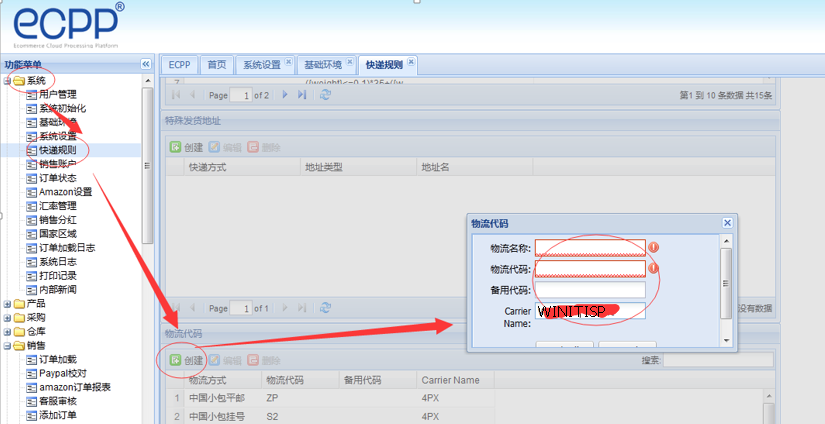Close the 物流代码 dialog
Viewport: 825px width, 424px height.
(x=727, y=224)
